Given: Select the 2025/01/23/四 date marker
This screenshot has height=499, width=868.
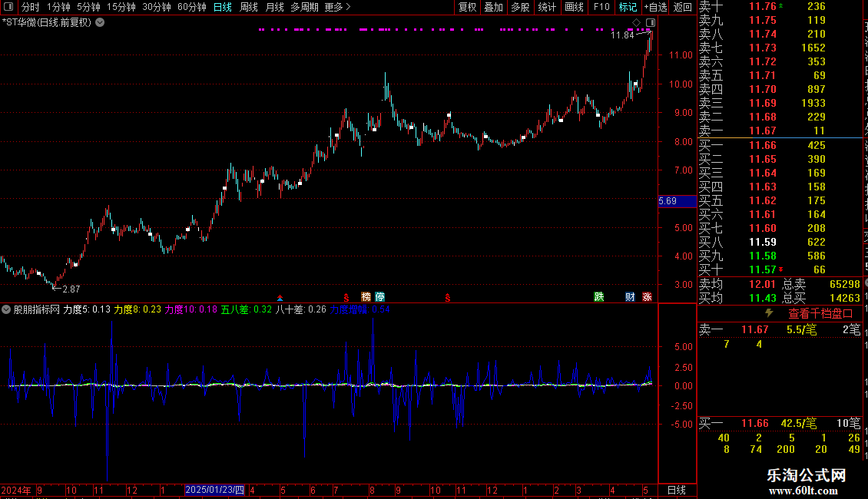Looking at the screenshot, I should click(215, 490).
